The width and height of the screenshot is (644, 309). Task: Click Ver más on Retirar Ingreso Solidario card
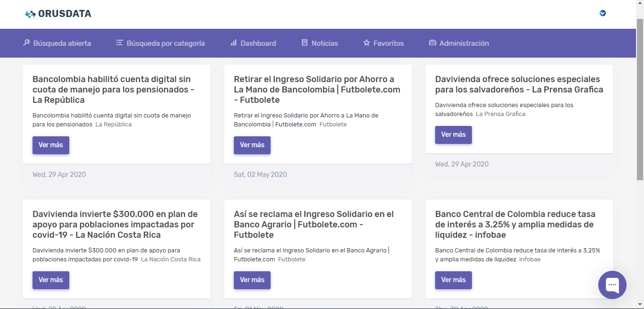pos(252,145)
